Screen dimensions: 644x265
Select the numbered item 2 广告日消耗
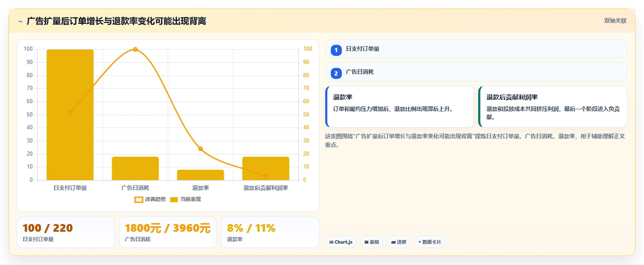coord(476,72)
